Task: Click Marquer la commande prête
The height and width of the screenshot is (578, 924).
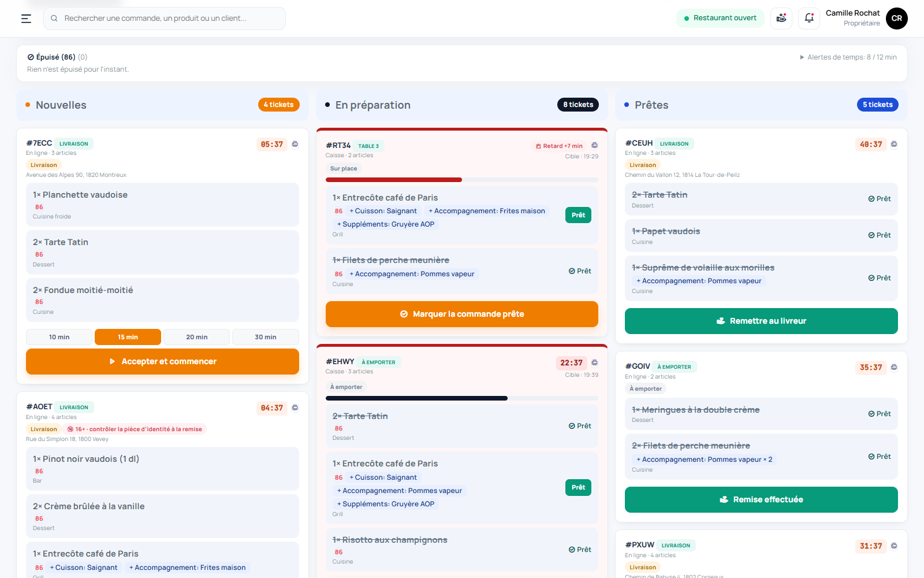Action: [462, 314]
